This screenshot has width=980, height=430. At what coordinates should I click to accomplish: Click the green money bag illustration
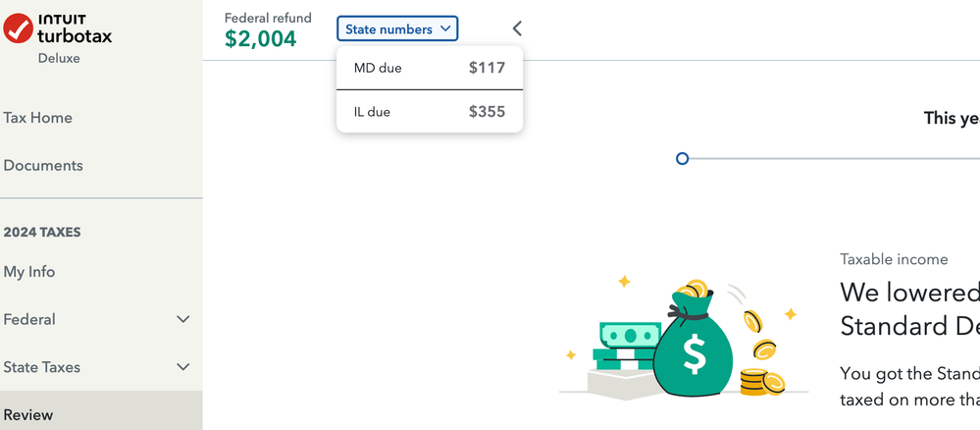tap(693, 347)
